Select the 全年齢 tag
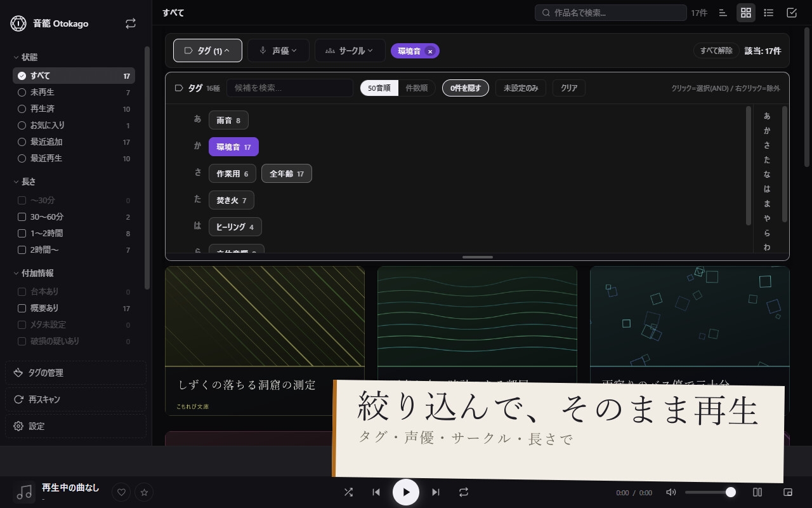812x508 pixels. pos(287,173)
